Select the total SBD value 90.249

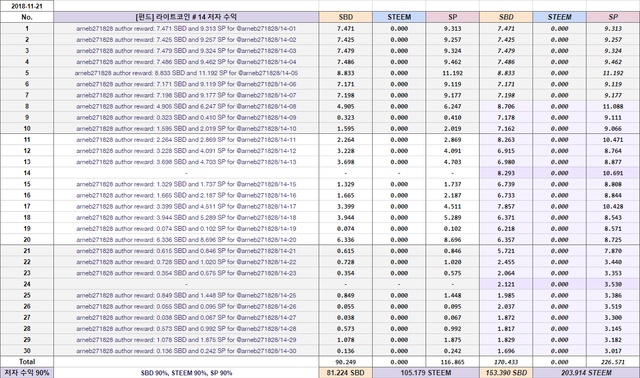click(x=346, y=362)
